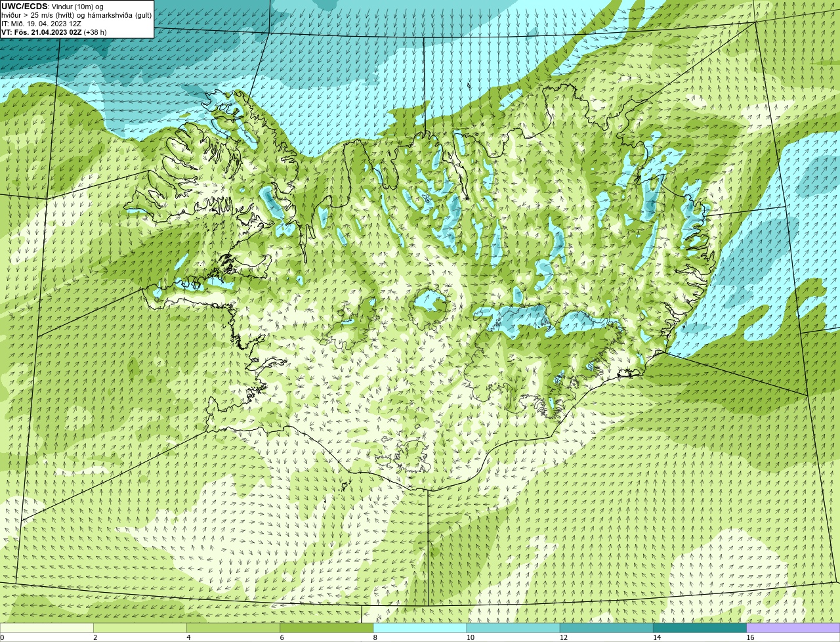Screen dimensions: 840x642
Task: Click the 4–6 m/s green legend swatch
Action: pyautogui.click(x=234, y=628)
